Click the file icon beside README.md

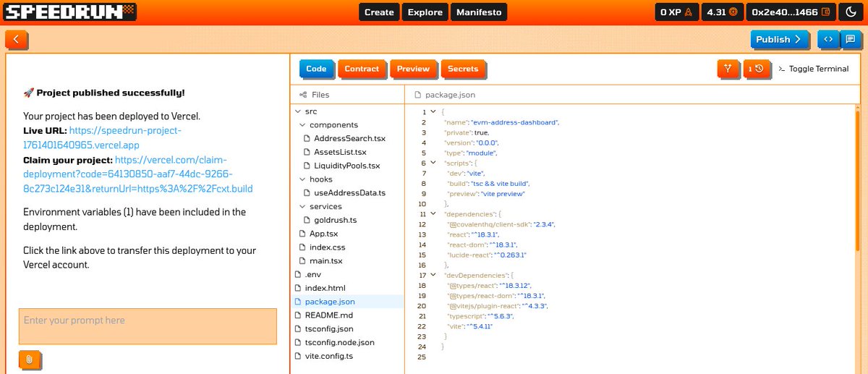coord(298,315)
